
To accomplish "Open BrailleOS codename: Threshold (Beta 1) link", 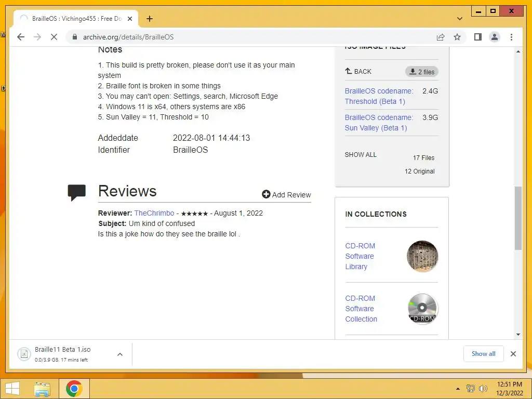I will click(x=379, y=96).
